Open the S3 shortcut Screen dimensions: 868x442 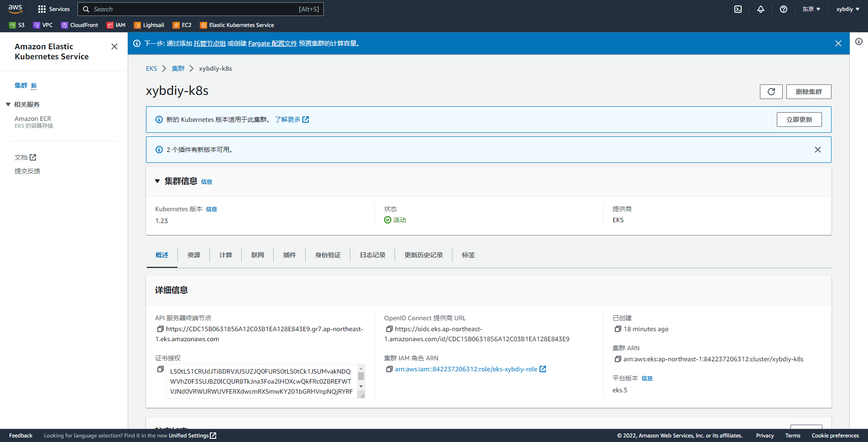click(x=17, y=25)
